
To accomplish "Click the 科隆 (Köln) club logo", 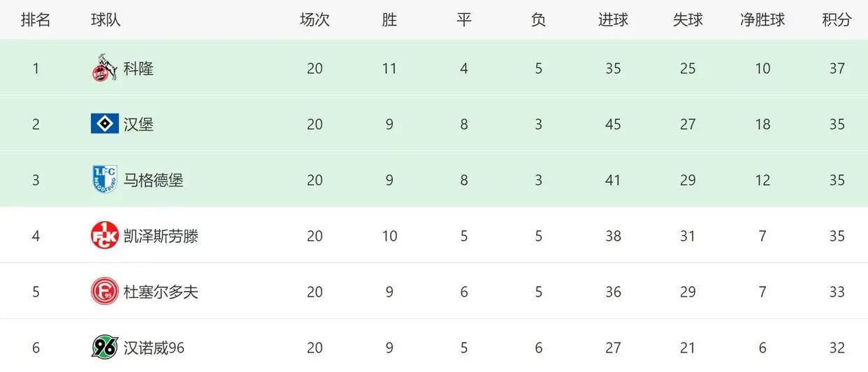I will point(105,68).
